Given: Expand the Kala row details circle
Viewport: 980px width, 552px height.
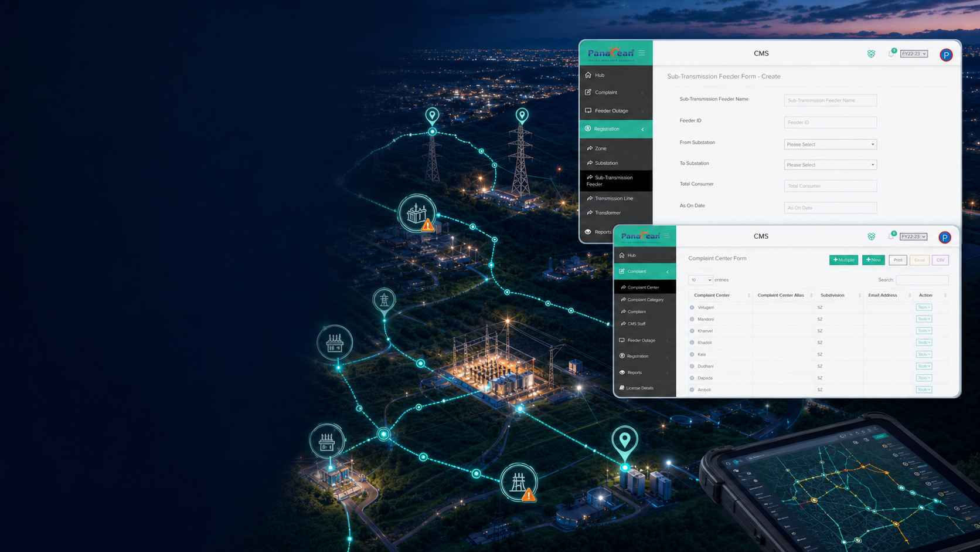Looking at the screenshot, I should coord(692,354).
